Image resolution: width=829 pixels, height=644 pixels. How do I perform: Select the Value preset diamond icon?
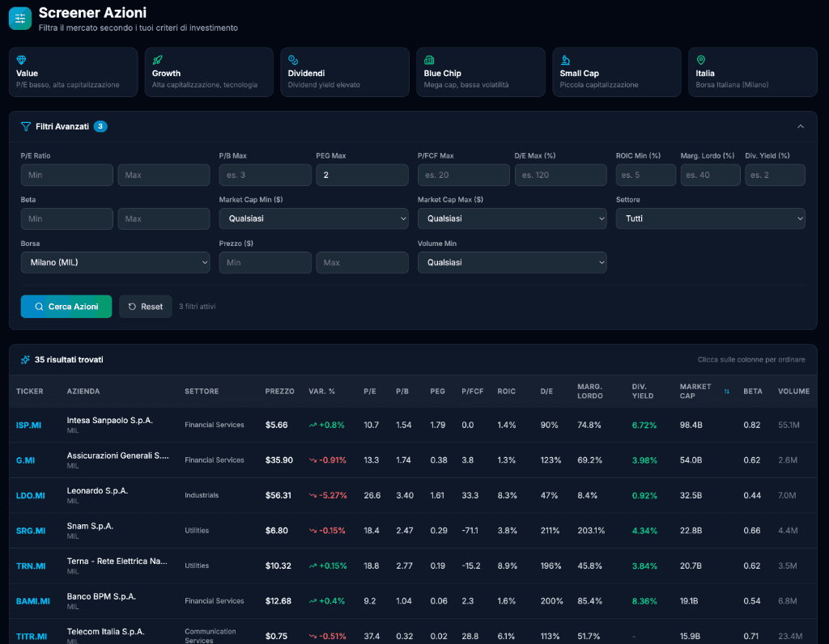22,60
